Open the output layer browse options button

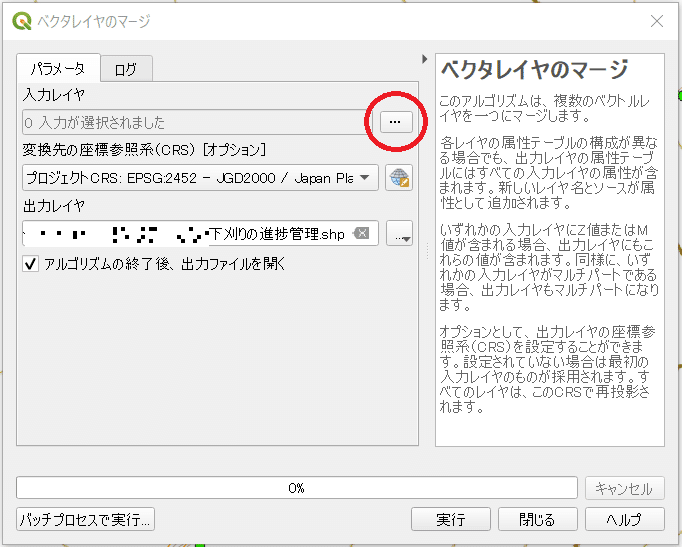(399, 233)
